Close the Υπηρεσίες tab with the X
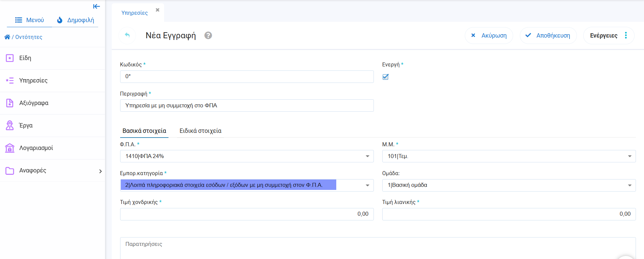Viewport: 644px width, 259px height. [x=157, y=10]
